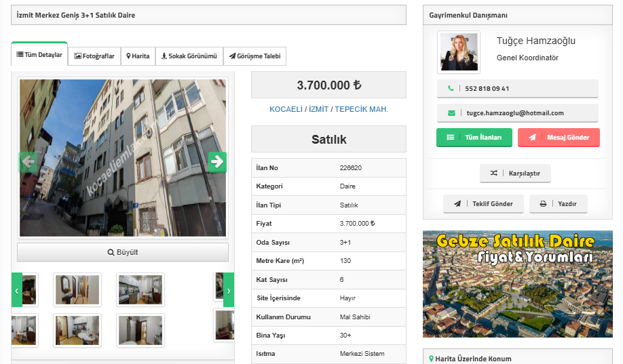Open the Harita tab
The width and height of the screenshot is (623, 364).
click(x=138, y=56)
